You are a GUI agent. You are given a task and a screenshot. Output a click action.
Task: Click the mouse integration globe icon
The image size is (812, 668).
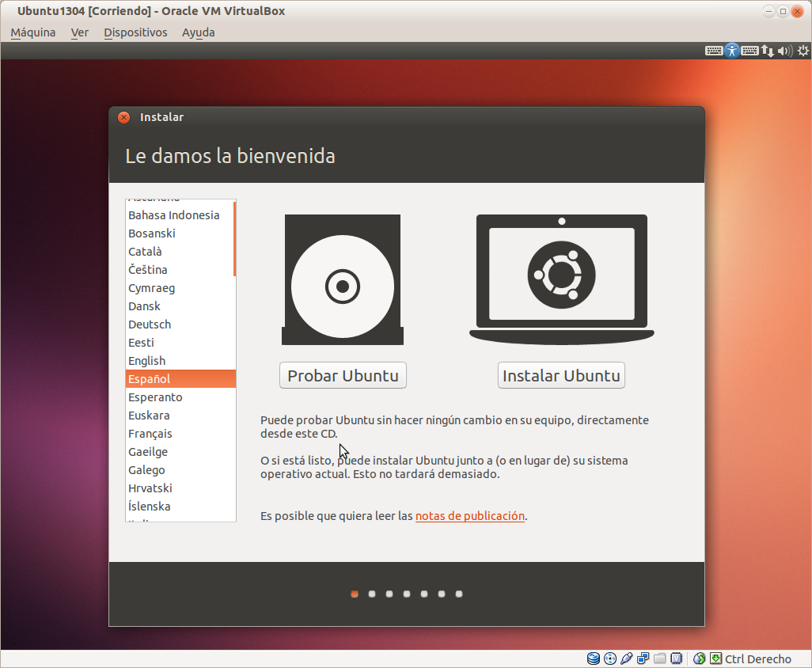click(x=699, y=659)
